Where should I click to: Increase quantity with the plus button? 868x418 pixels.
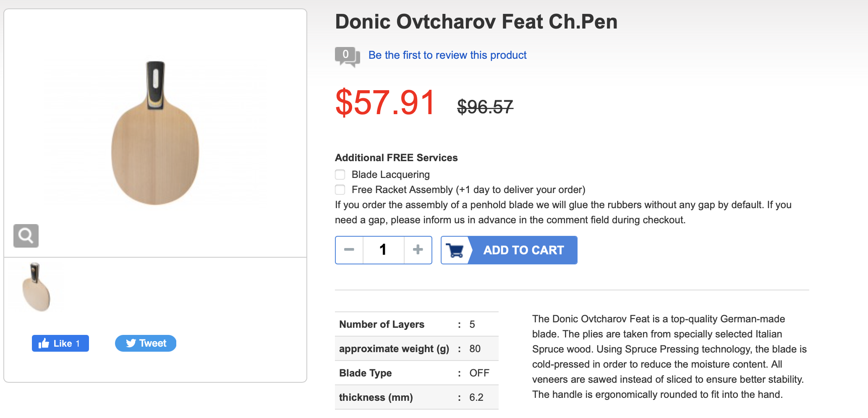[x=418, y=250]
